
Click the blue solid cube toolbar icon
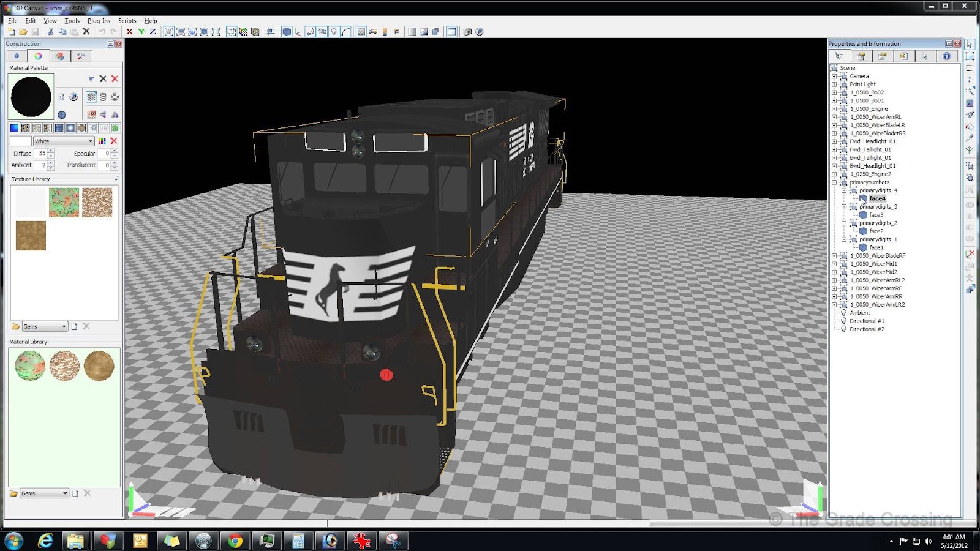[x=287, y=32]
